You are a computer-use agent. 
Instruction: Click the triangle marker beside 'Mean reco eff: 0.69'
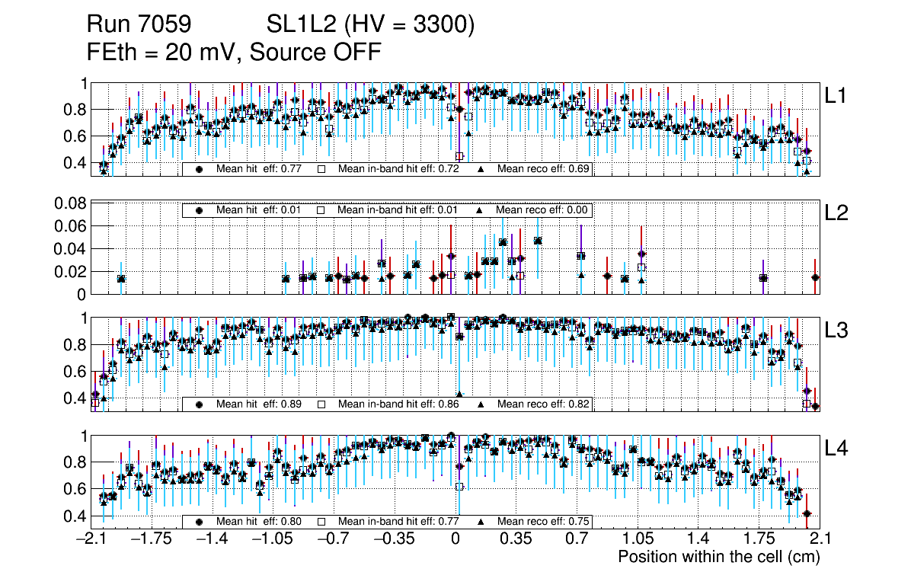(x=481, y=169)
